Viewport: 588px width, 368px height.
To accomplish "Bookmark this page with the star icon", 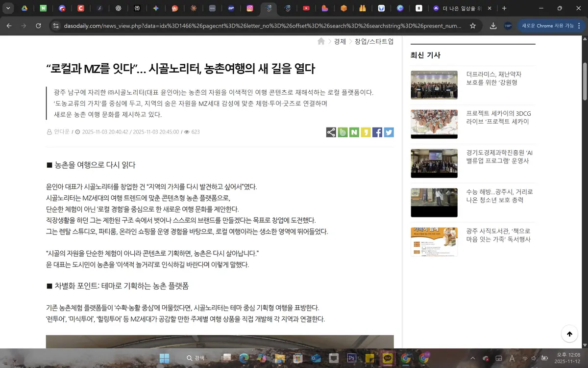I will click(x=473, y=26).
